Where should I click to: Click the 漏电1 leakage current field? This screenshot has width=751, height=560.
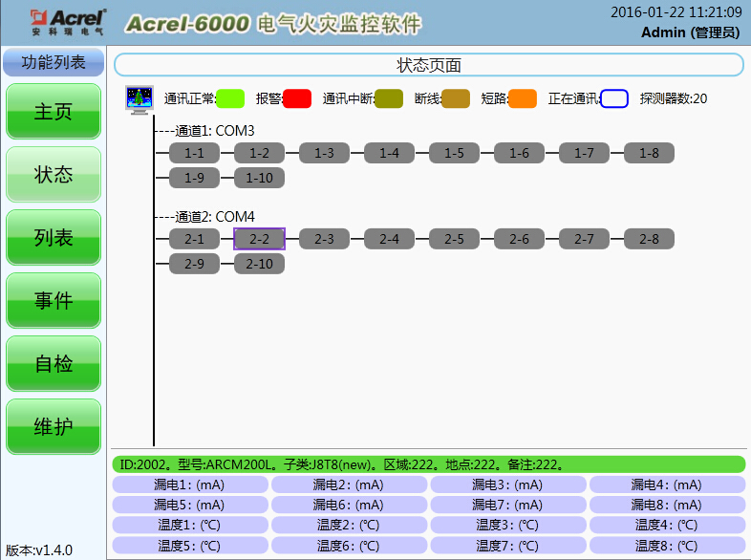pos(189,485)
